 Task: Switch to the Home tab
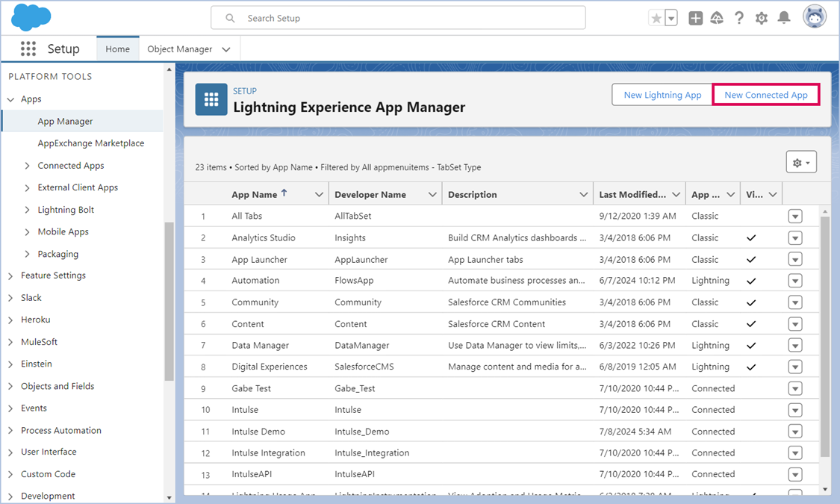pos(117,49)
